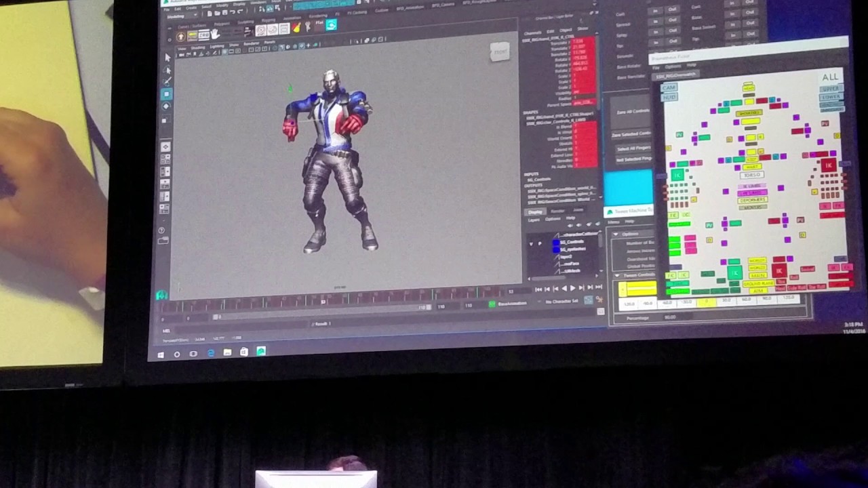868x488 pixels.
Task: Choose the Lasso select tool in toolbox
Action: click(167, 70)
